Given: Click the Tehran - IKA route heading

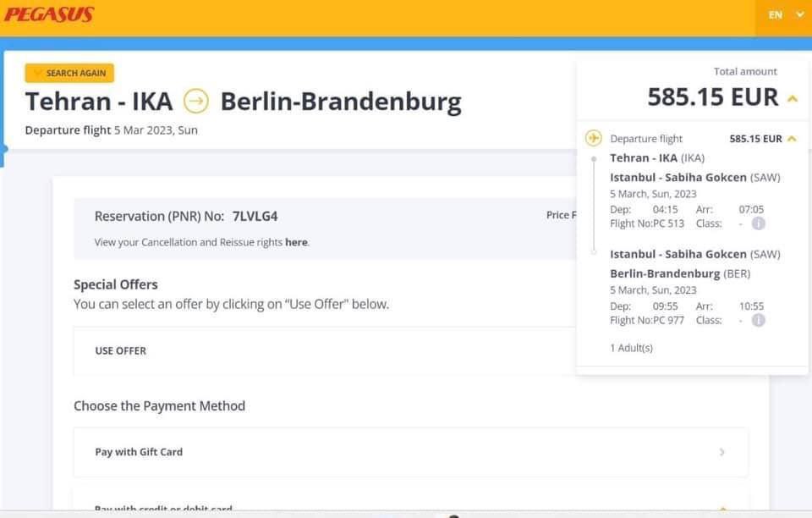Looking at the screenshot, I should click(99, 102).
